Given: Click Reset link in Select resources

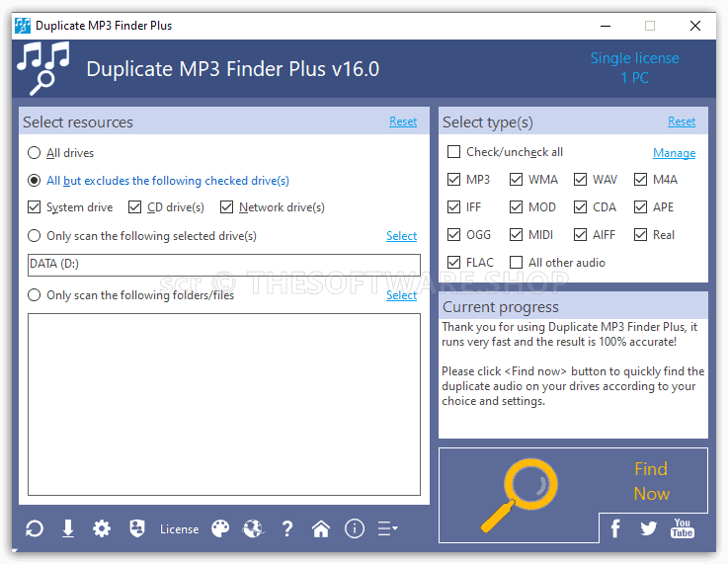Looking at the screenshot, I should [x=403, y=121].
